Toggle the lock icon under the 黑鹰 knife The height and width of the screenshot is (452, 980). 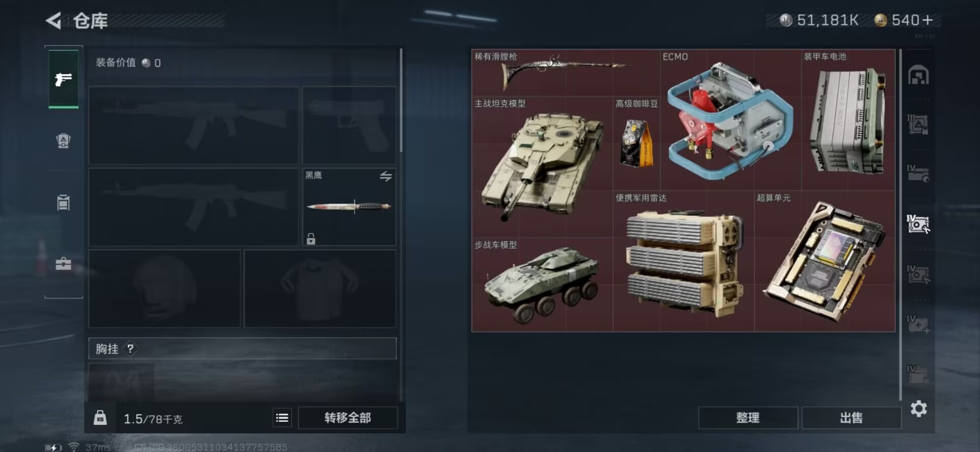point(311,238)
